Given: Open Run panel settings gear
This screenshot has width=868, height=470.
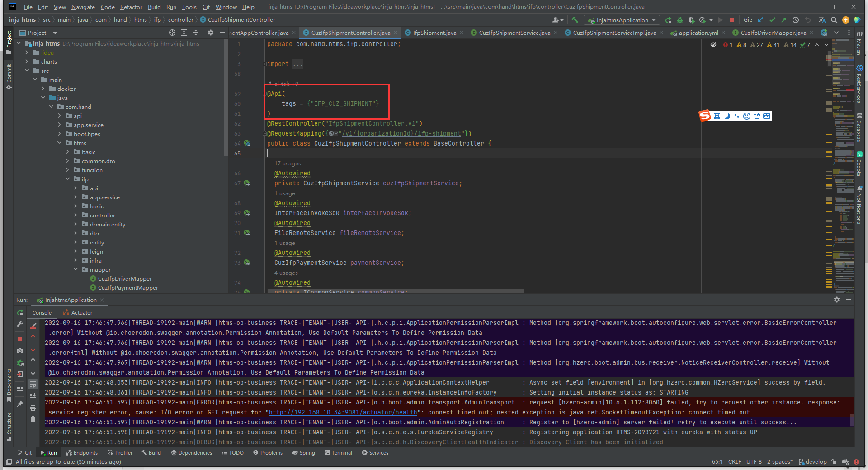Looking at the screenshot, I should [x=837, y=300].
